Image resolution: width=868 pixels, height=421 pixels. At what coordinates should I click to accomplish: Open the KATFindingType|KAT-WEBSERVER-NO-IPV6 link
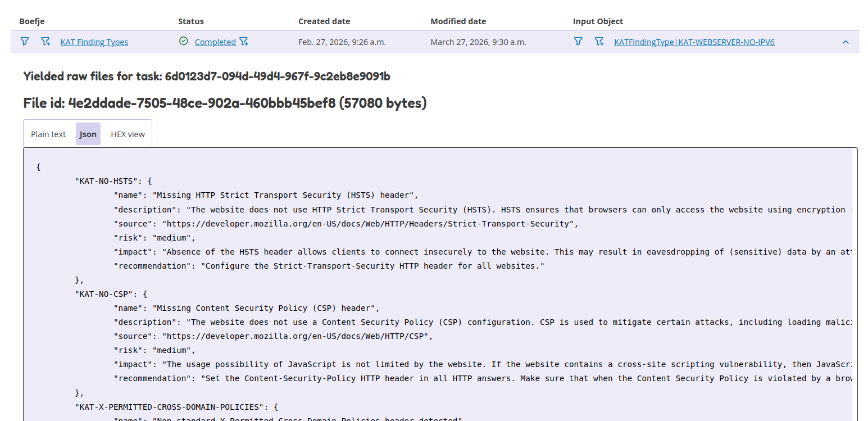(694, 42)
